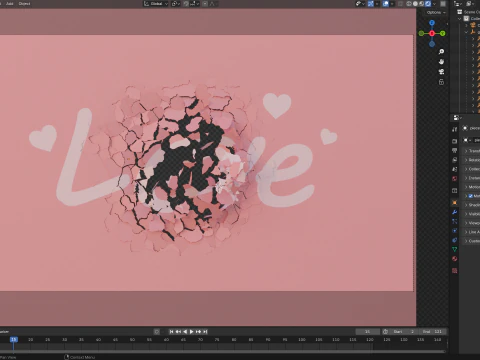Open the Particles properties tab

click(x=455, y=221)
